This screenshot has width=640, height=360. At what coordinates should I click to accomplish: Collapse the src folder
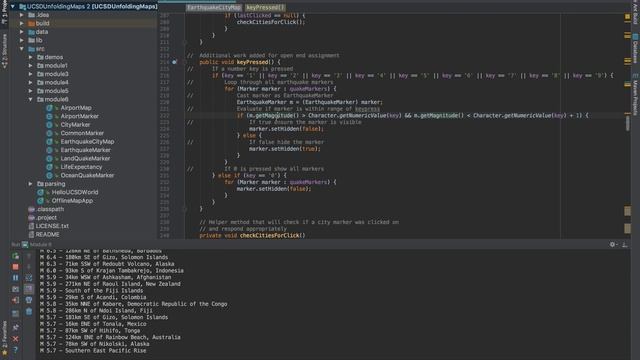22,49
